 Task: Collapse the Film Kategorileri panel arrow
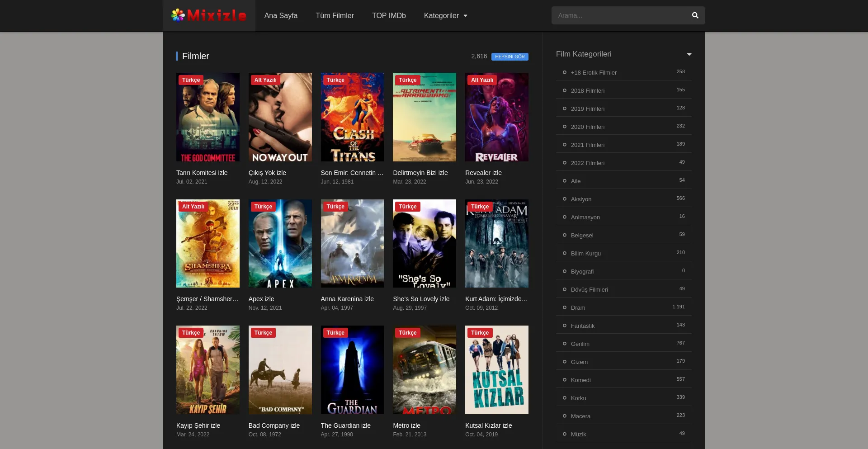click(689, 54)
